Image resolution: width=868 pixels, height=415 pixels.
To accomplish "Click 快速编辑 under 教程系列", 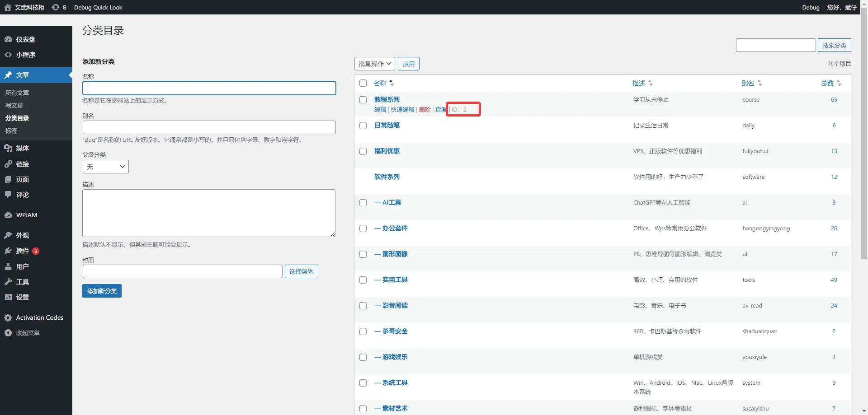I will [x=402, y=110].
